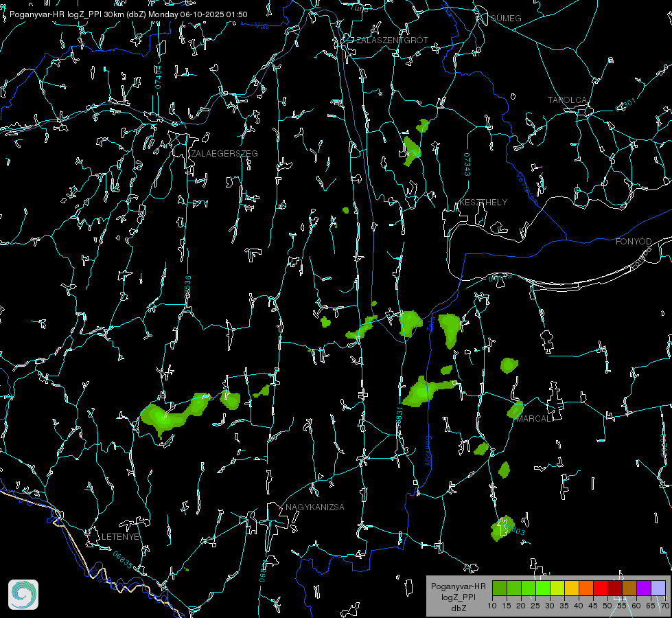
Task: Click the ZALAEGERSZEG city label
Action: 224,153
